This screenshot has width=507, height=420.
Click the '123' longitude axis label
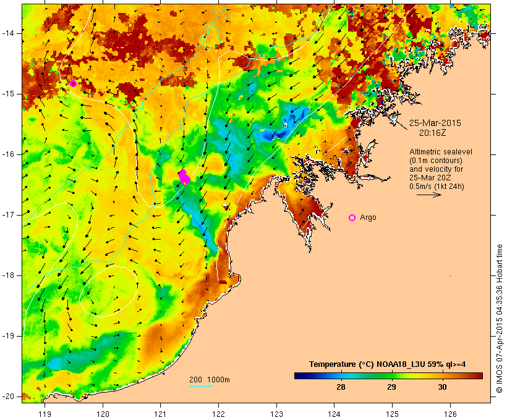coord(276,414)
